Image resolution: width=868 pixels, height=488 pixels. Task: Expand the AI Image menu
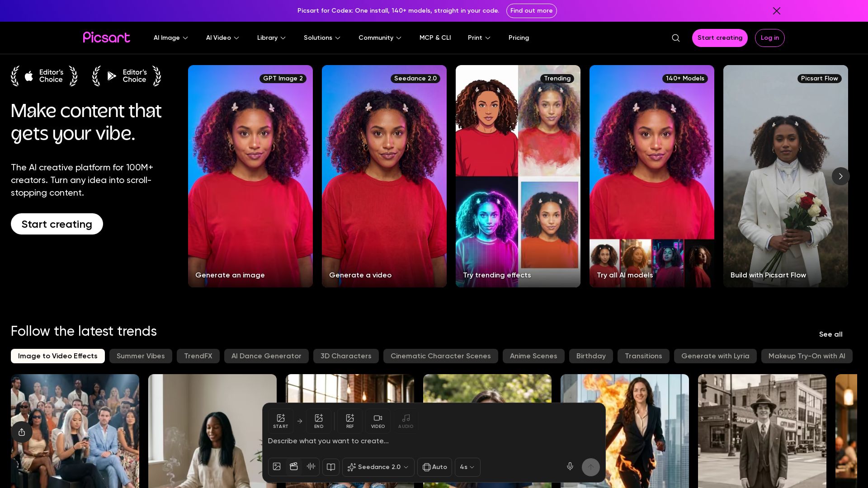pos(171,38)
